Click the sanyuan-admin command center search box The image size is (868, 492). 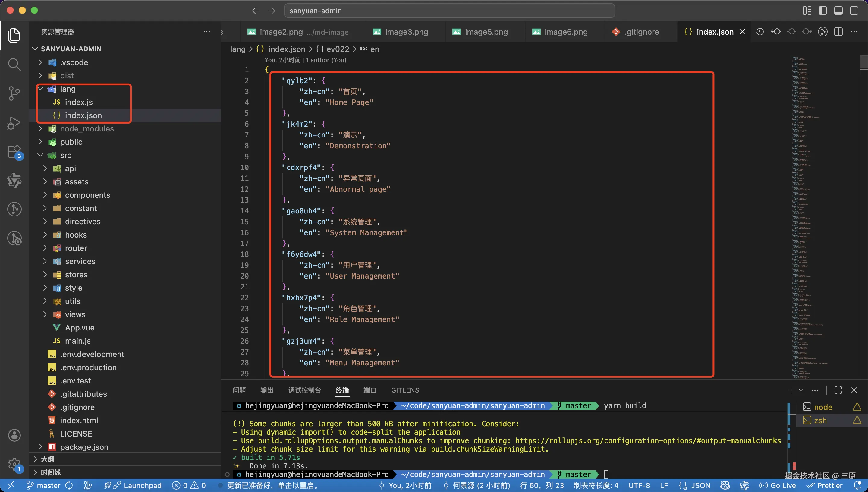tap(449, 11)
